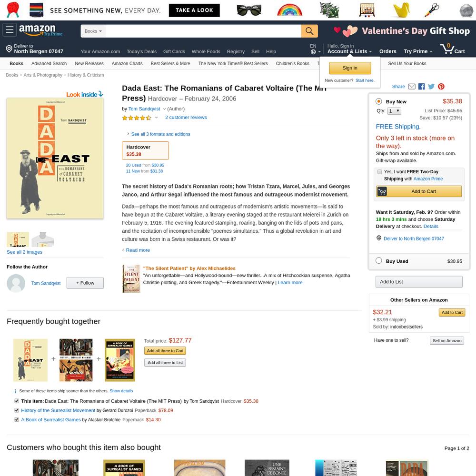Viewport: 476px width, 476px height.
Task: Click the language globe icon
Action: click(313, 52)
